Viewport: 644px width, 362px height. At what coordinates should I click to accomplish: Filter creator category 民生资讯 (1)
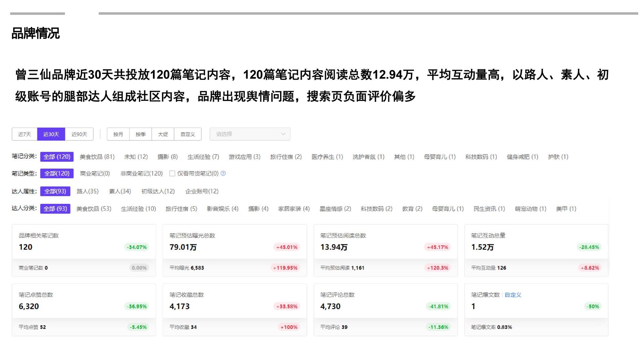[489, 209]
